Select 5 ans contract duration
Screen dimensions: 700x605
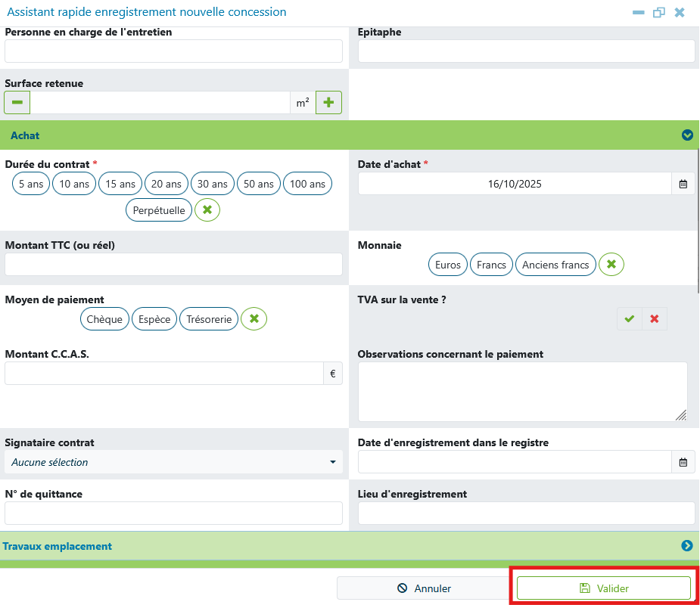(x=31, y=184)
